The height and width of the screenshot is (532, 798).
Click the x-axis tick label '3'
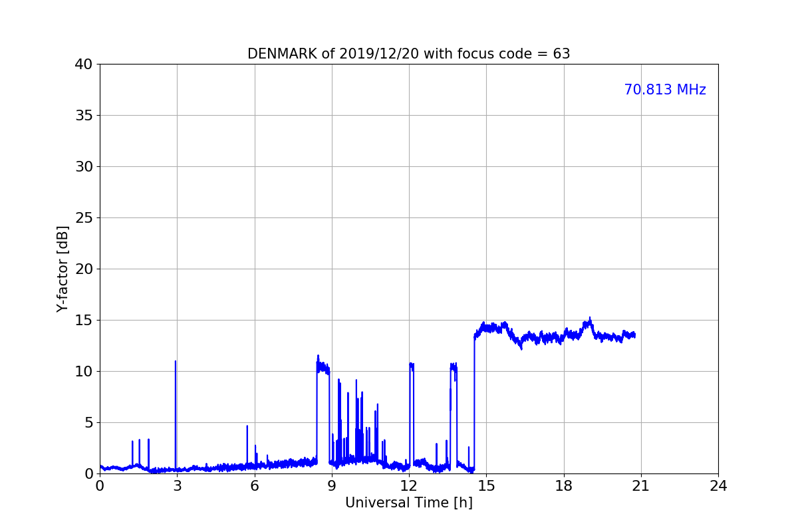click(177, 486)
